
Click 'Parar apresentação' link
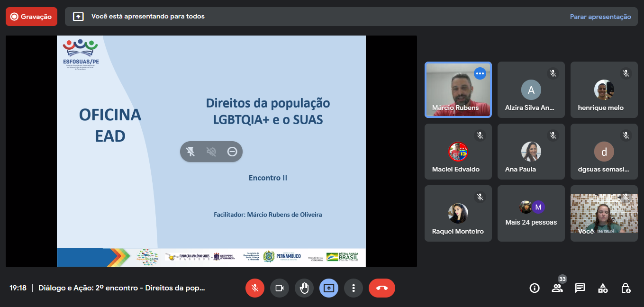(x=600, y=17)
